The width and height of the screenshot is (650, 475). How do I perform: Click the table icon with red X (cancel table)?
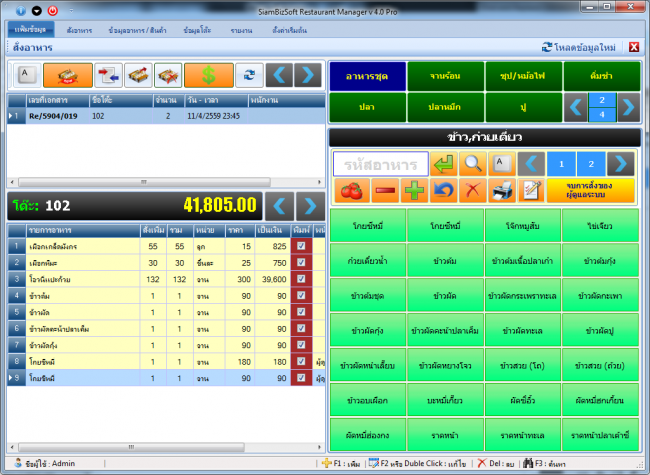pyautogui.click(x=167, y=75)
